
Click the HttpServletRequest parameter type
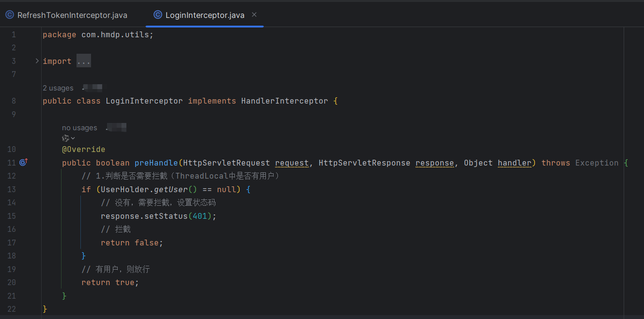click(227, 163)
